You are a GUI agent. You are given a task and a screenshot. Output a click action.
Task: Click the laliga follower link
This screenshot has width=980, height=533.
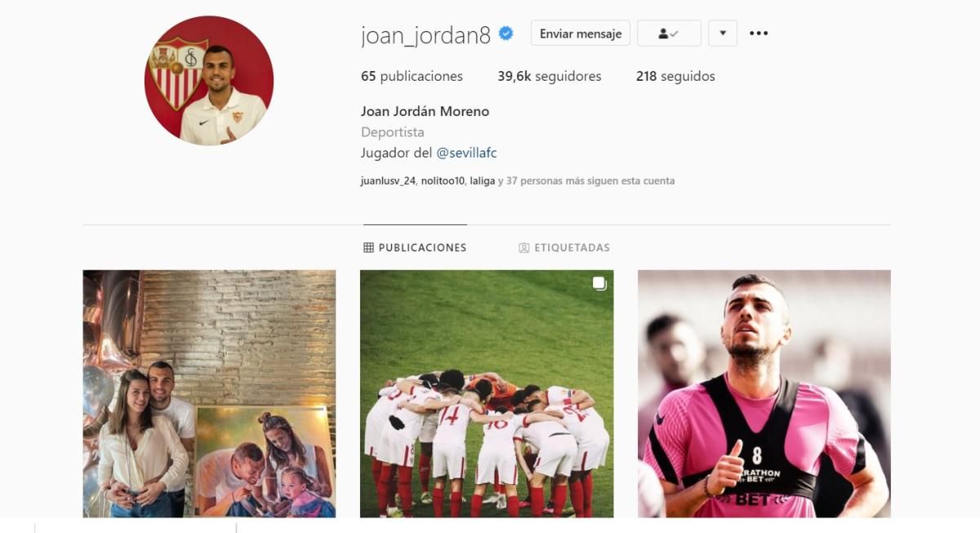point(483,181)
